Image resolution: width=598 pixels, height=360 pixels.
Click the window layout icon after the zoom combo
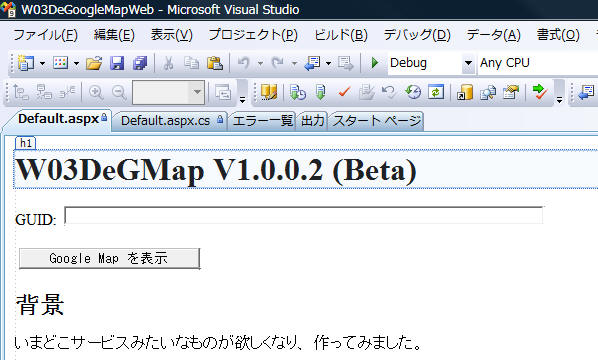click(x=223, y=92)
